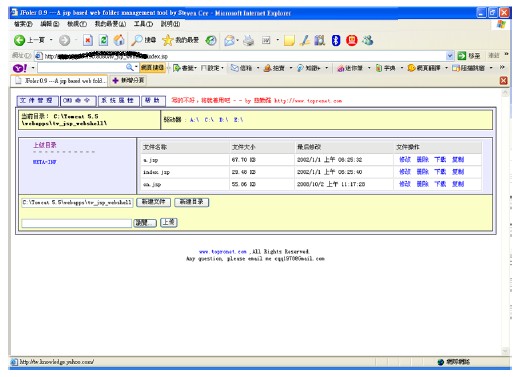This screenshot has height=377, width=518.
Task: Open the 我的最愛(A) Favorites menu
Action: coord(110,24)
